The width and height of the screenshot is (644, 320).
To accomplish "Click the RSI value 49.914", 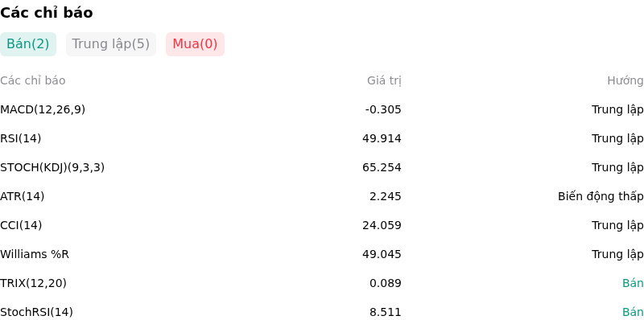I will click(x=382, y=138).
